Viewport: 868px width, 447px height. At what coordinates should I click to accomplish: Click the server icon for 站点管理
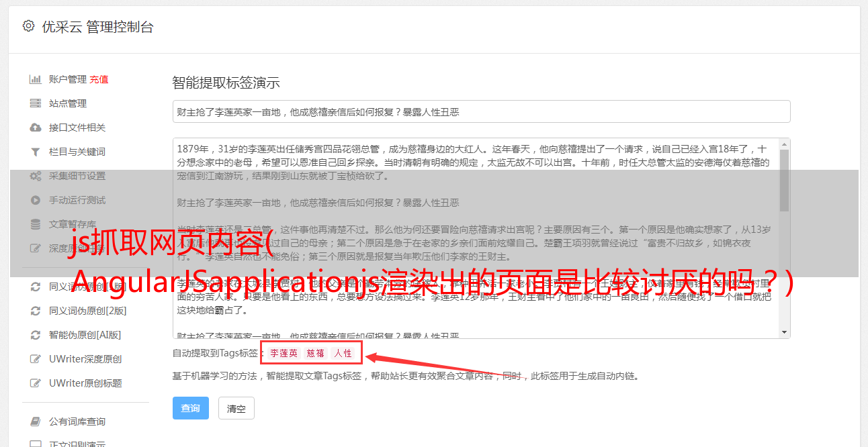coord(36,103)
